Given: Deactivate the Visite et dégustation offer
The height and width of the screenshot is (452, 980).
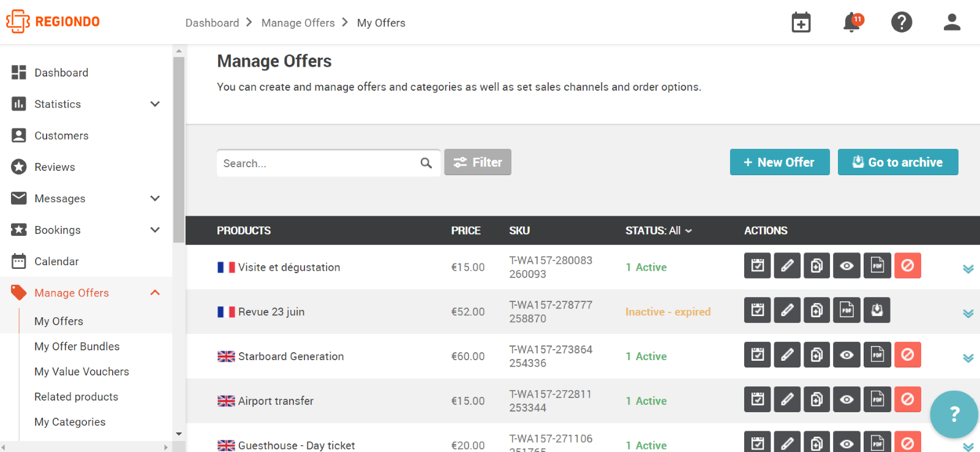Looking at the screenshot, I should coord(907,266).
